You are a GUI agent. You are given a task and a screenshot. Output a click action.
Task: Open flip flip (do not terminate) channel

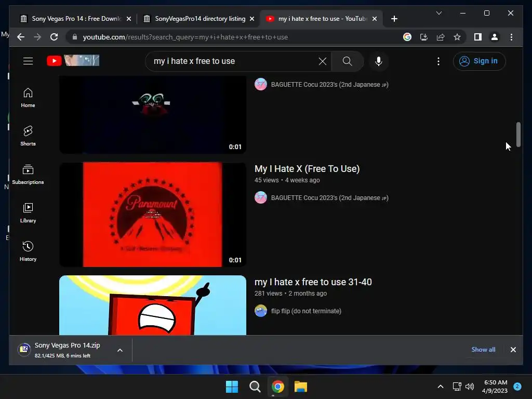click(306, 311)
